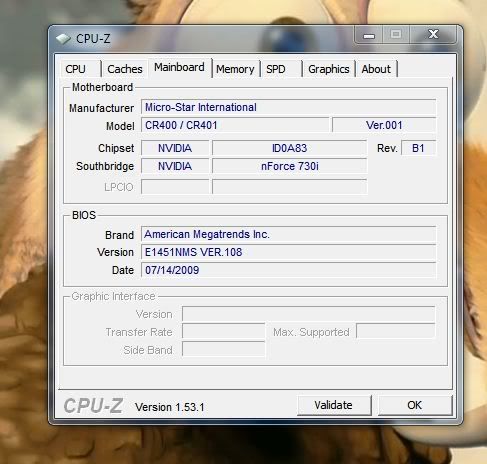
Task: Select BIOS Version E1451NMS VER.108 field
Action: coord(289,252)
